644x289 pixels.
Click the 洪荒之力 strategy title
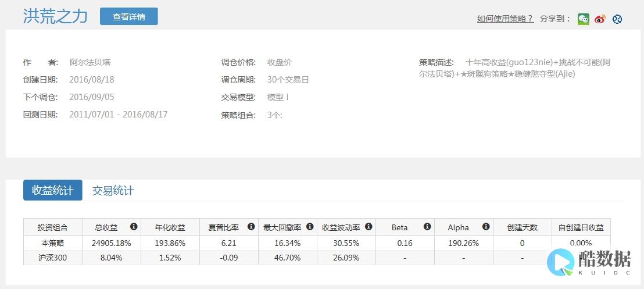tap(55, 16)
